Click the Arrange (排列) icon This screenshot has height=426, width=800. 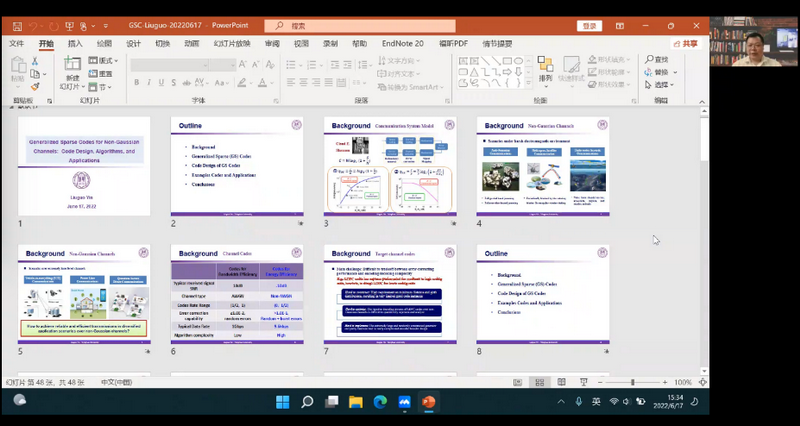(x=545, y=66)
